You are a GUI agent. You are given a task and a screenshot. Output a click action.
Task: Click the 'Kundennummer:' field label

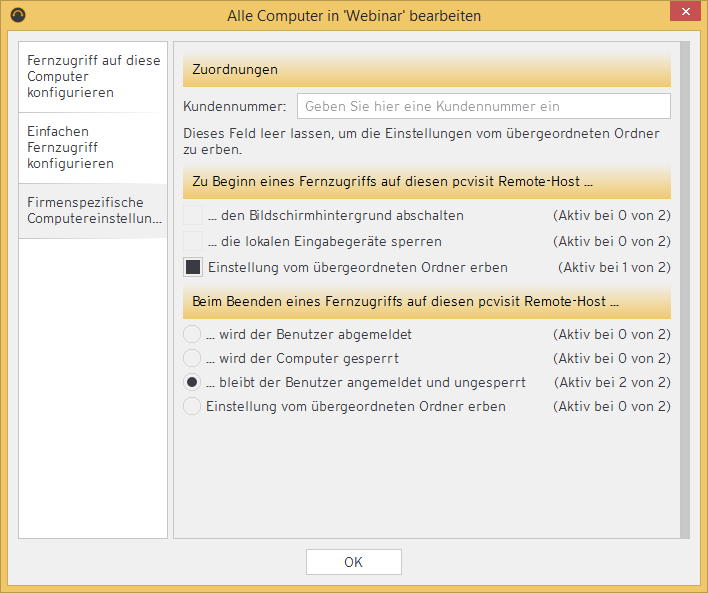[235, 106]
